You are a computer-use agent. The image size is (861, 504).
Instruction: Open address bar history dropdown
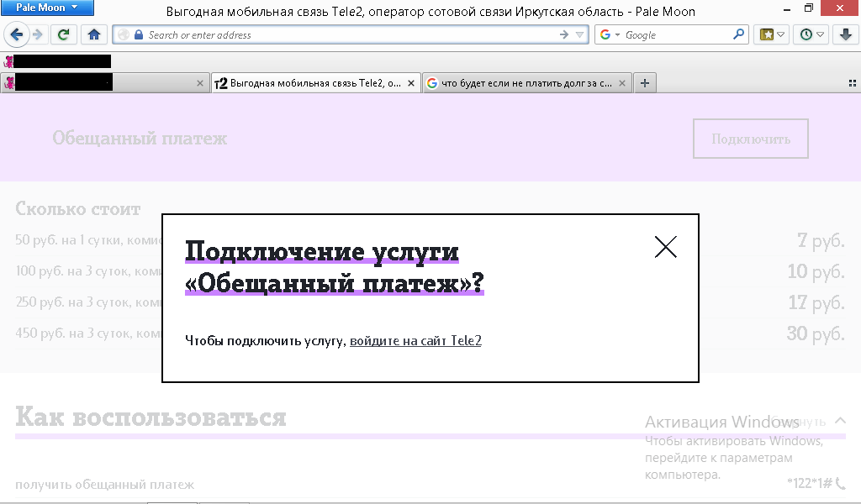click(x=579, y=34)
